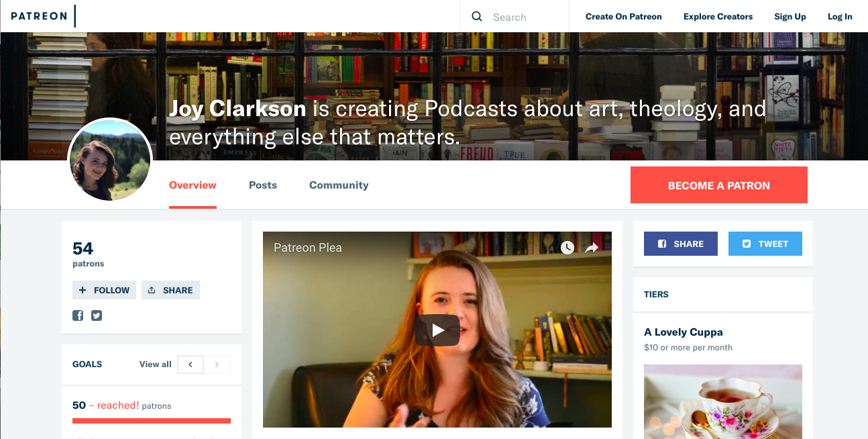Viewport: 868px width, 439px height.
Task: Click the TIERS heading
Action: click(656, 294)
